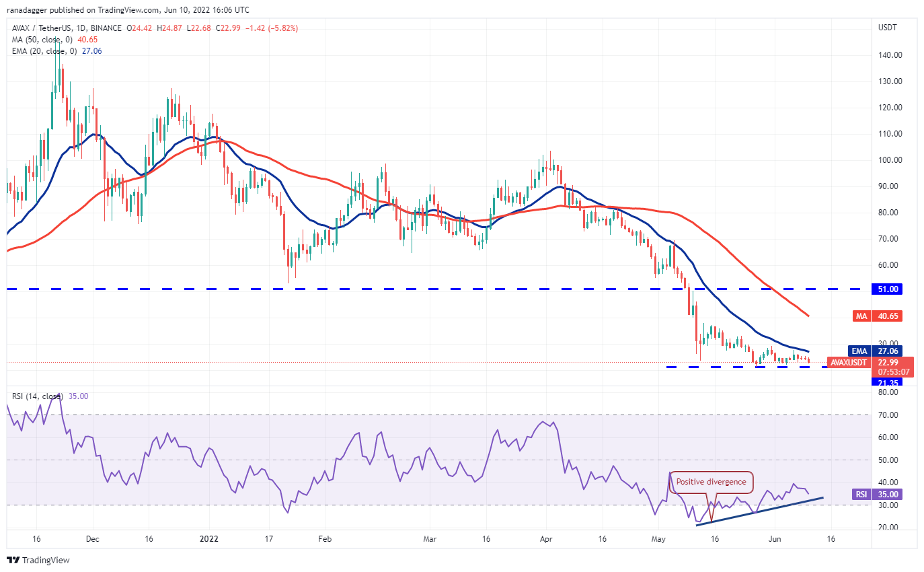Click the blue 51.00 price level label
Screen dimensions: 924x572
[887, 289]
